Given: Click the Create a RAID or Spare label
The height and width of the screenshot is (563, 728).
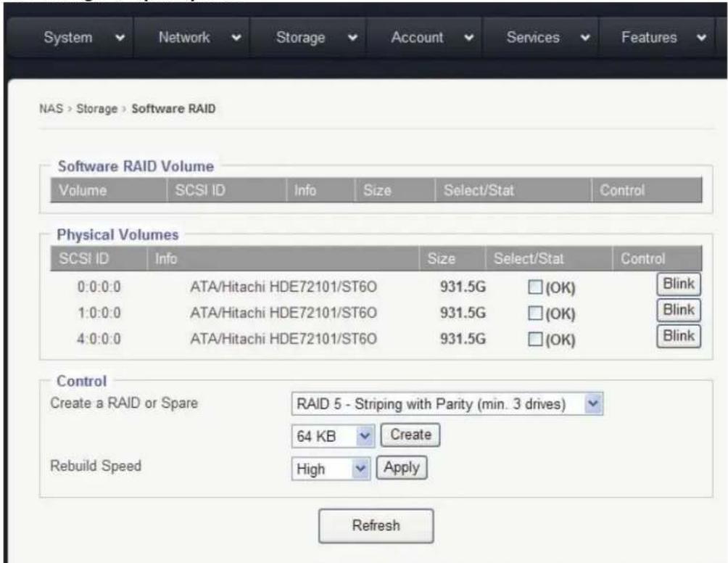Looking at the screenshot, I should pos(124,403).
